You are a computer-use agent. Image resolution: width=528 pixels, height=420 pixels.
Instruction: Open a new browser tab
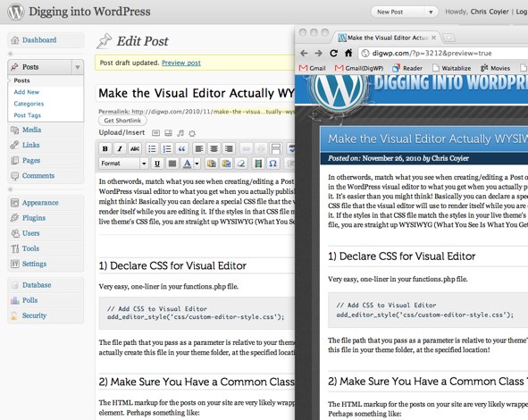448,38
